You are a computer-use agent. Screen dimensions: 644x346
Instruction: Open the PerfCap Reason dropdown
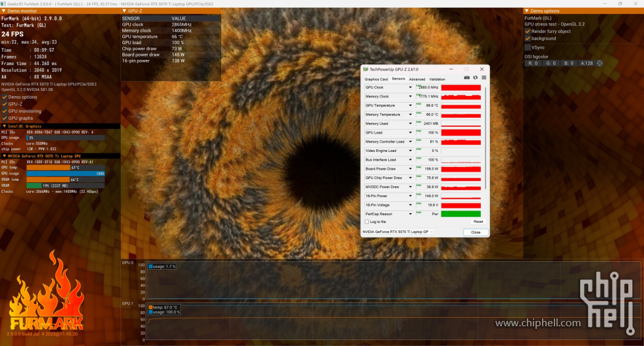(x=410, y=214)
